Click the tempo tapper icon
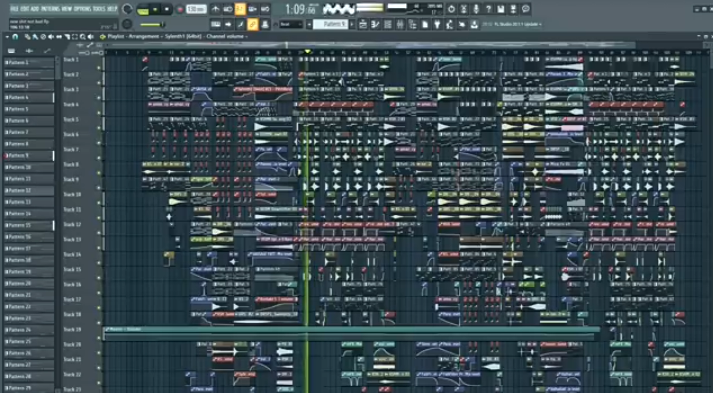Image resolution: width=713 pixels, height=393 pixels. pos(449,24)
